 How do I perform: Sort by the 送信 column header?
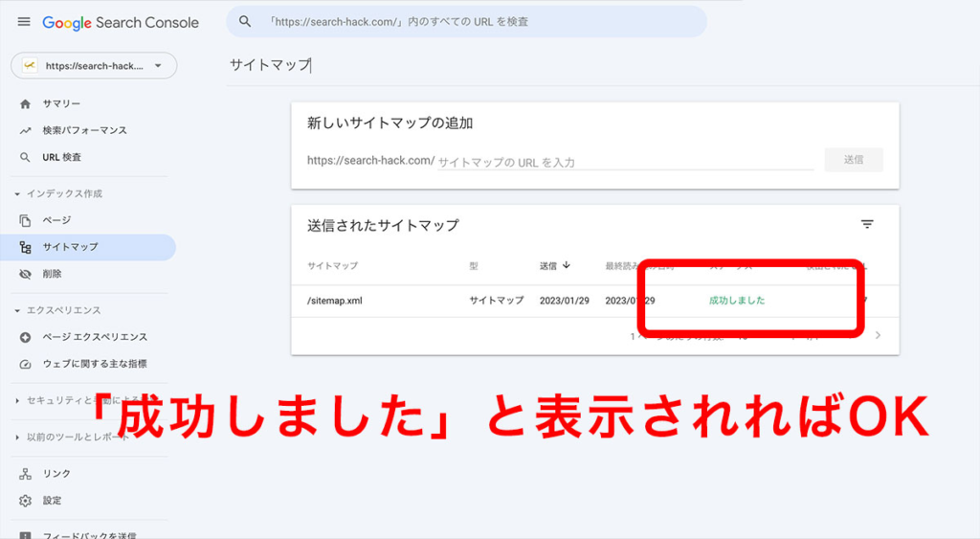coord(548,266)
